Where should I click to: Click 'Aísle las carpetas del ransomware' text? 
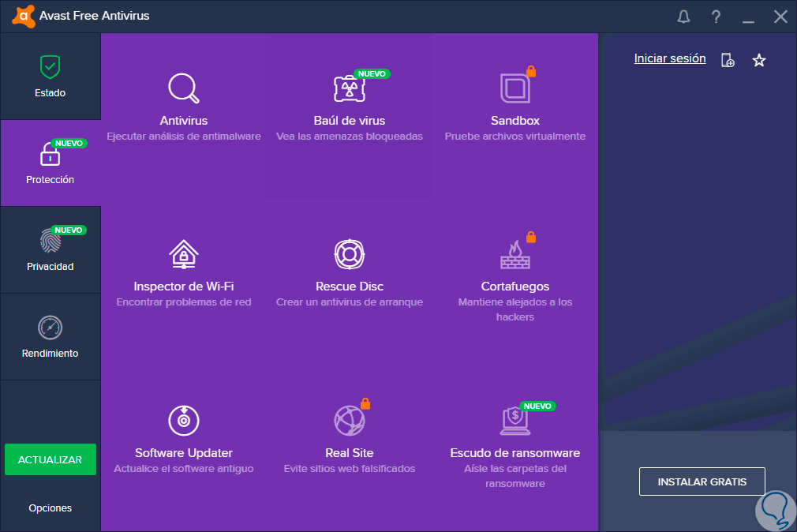point(515,475)
